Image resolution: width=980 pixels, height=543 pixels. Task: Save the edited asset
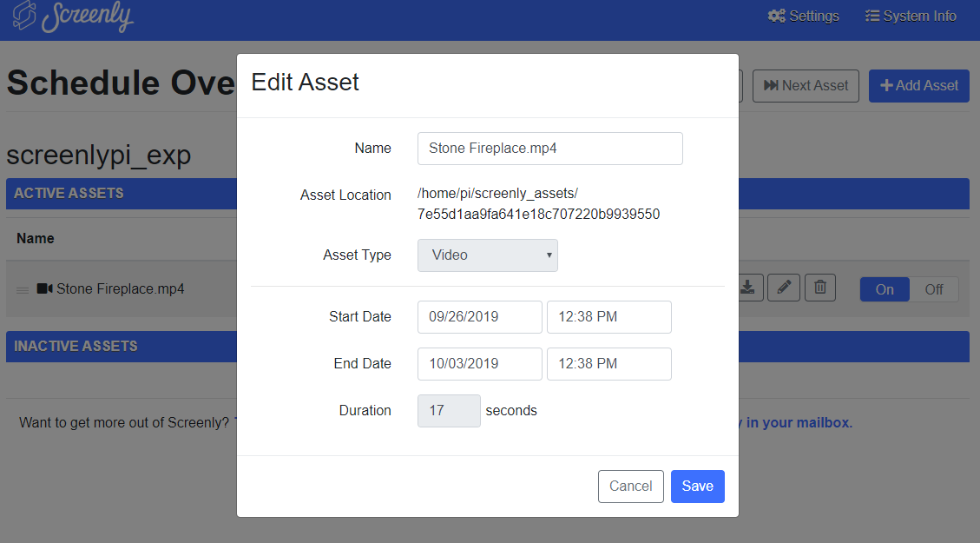click(x=697, y=487)
